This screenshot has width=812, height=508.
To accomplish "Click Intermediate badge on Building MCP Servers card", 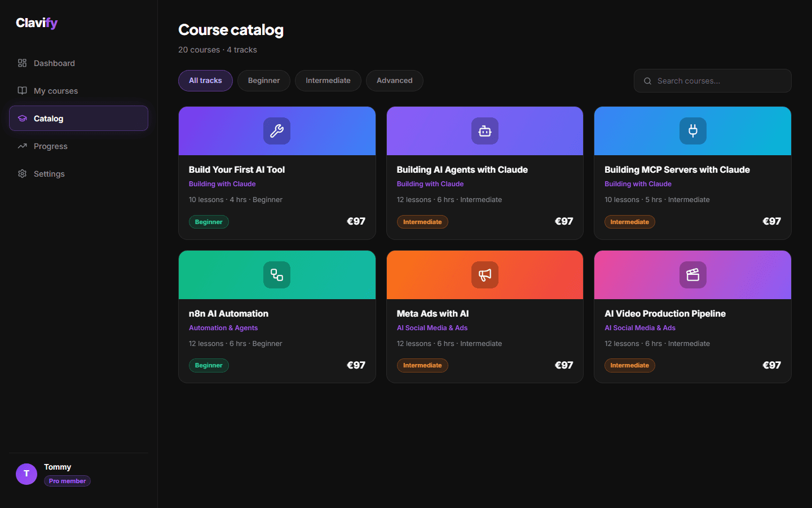I will (x=630, y=222).
